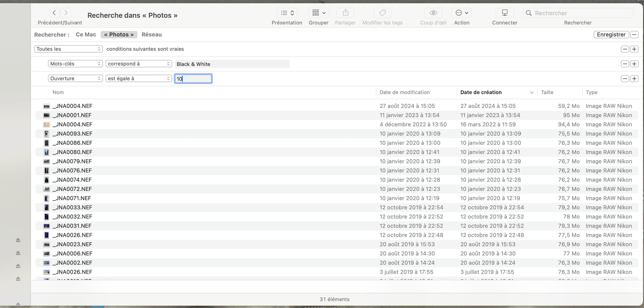Add a rule after the Ouverture condition
The image size is (644, 308).
click(634, 79)
